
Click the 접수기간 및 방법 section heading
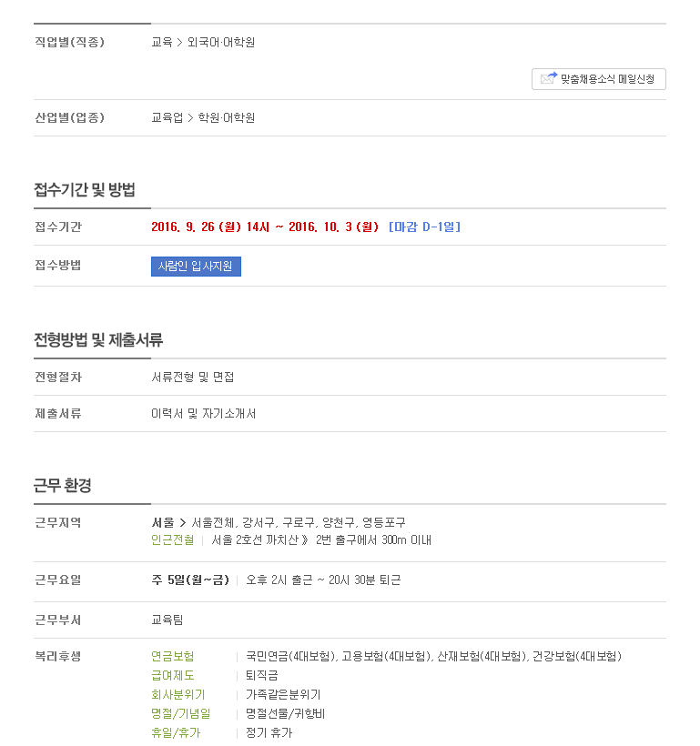point(85,190)
